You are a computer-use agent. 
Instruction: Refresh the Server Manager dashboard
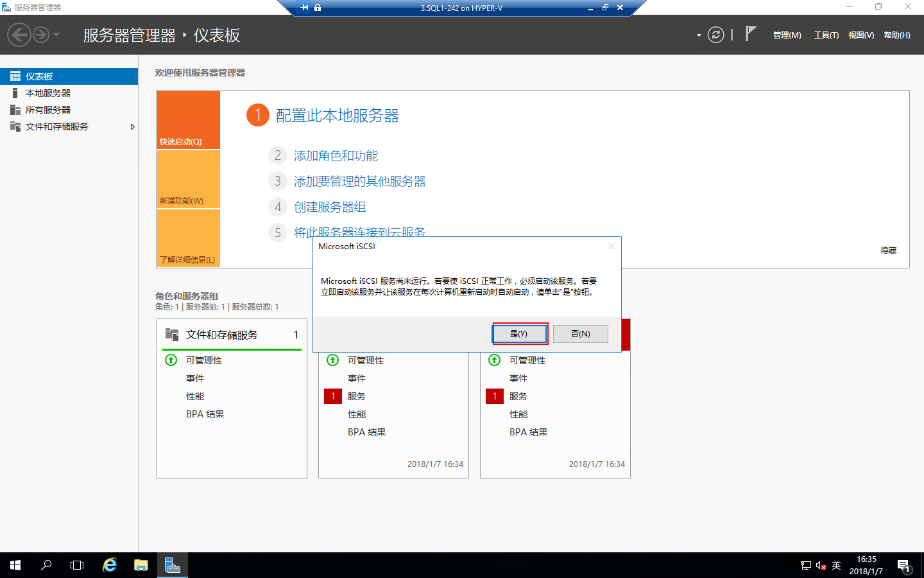point(716,35)
